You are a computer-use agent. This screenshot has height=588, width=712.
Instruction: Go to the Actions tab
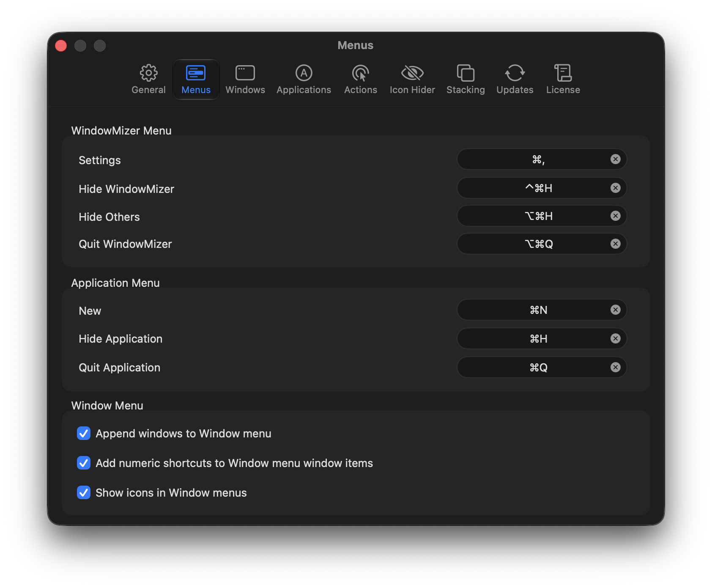click(x=361, y=80)
